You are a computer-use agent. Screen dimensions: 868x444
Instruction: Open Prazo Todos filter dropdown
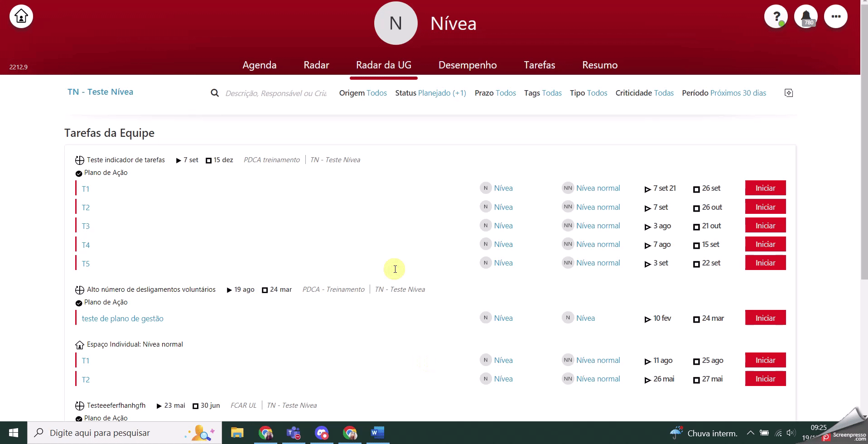click(x=495, y=93)
